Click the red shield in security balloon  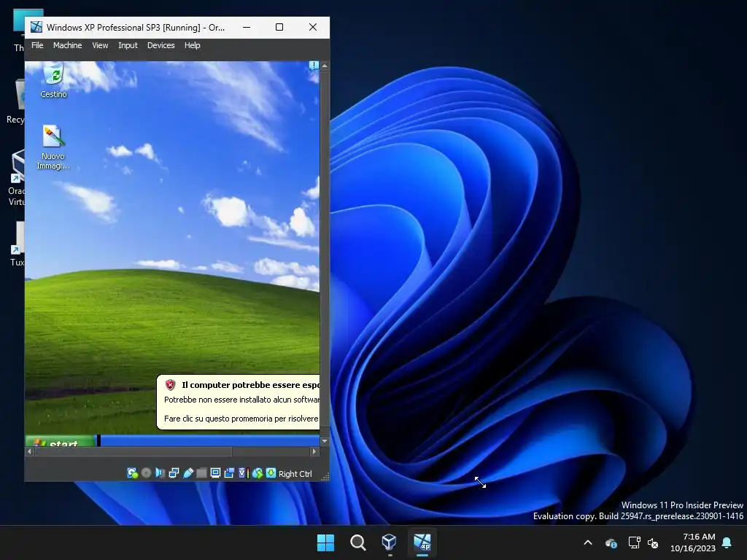pyautogui.click(x=170, y=385)
